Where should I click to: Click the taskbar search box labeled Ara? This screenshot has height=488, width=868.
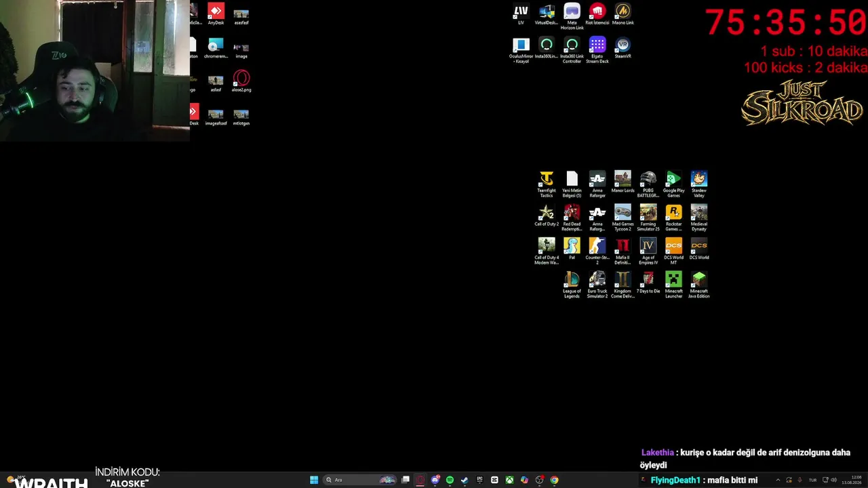point(361,480)
